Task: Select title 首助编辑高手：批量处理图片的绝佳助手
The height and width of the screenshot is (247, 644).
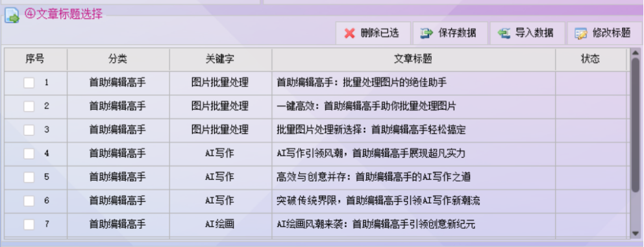Action: [362, 83]
